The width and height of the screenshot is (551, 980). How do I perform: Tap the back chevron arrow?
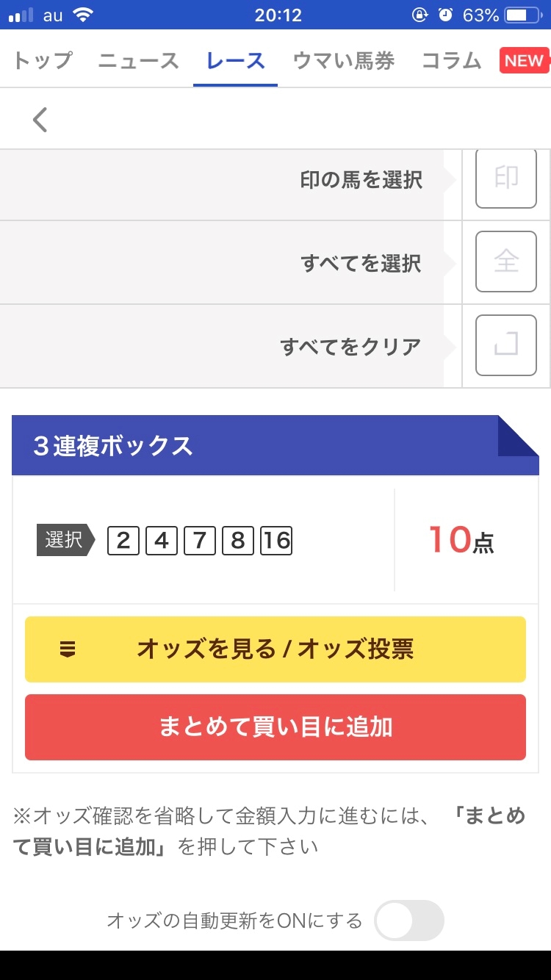40,119
